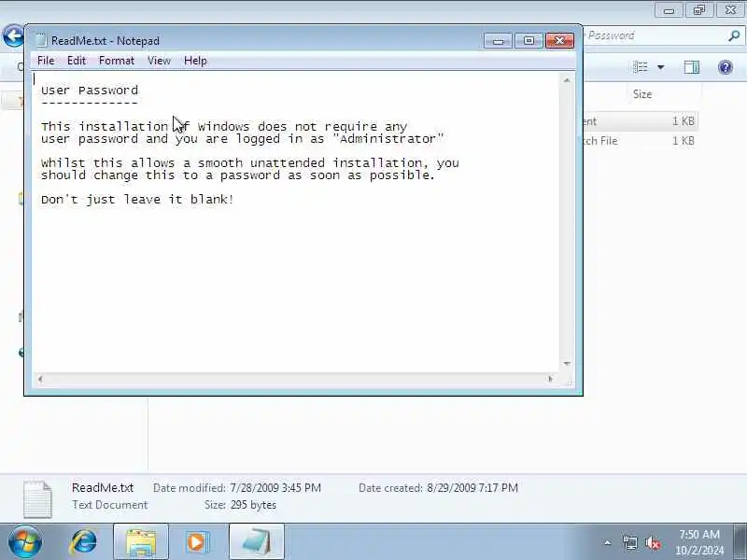The width and height of the screenshot is (747, 560).
Task: Open the File menu in Notepad
Action: click(46, 61)
